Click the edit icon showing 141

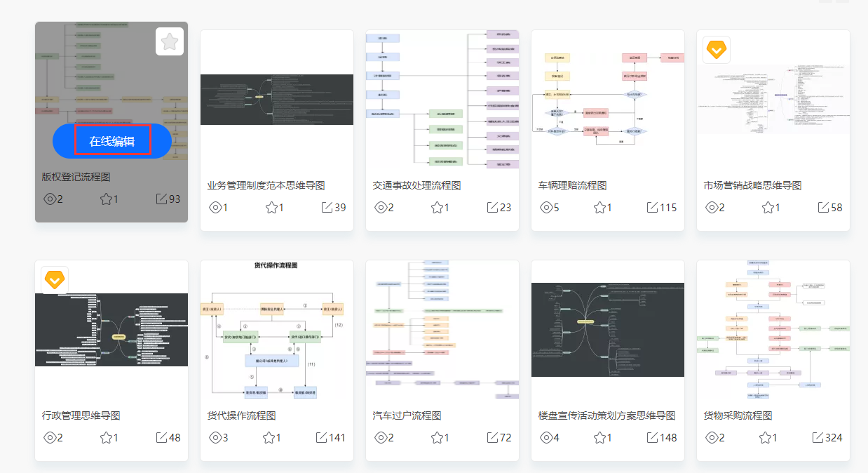tap(321, 437)
